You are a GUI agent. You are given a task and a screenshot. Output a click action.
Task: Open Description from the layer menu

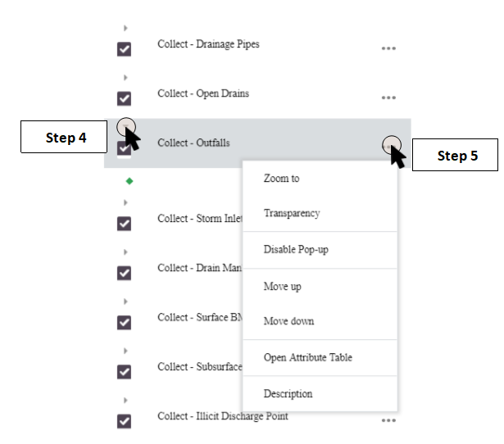pyautogui.click(x=288, y=394)
